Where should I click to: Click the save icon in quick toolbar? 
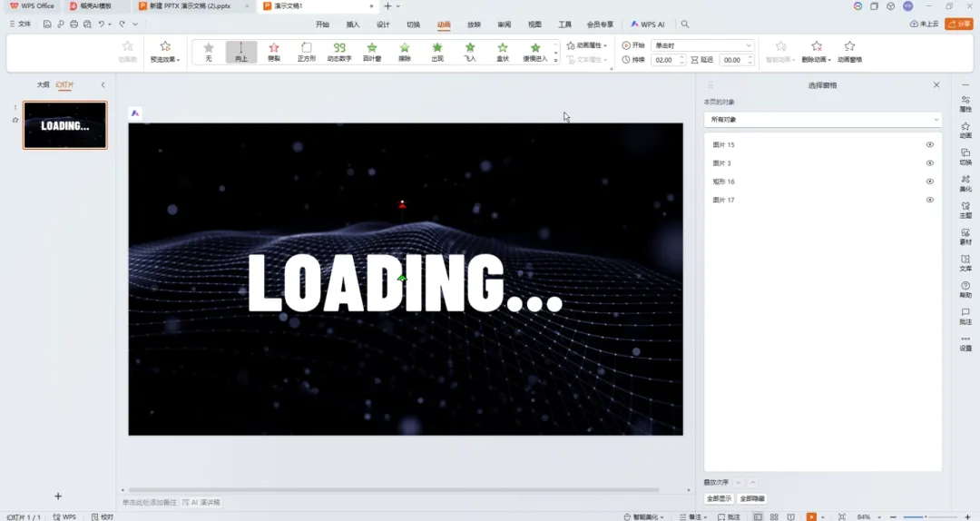point(47,24)
